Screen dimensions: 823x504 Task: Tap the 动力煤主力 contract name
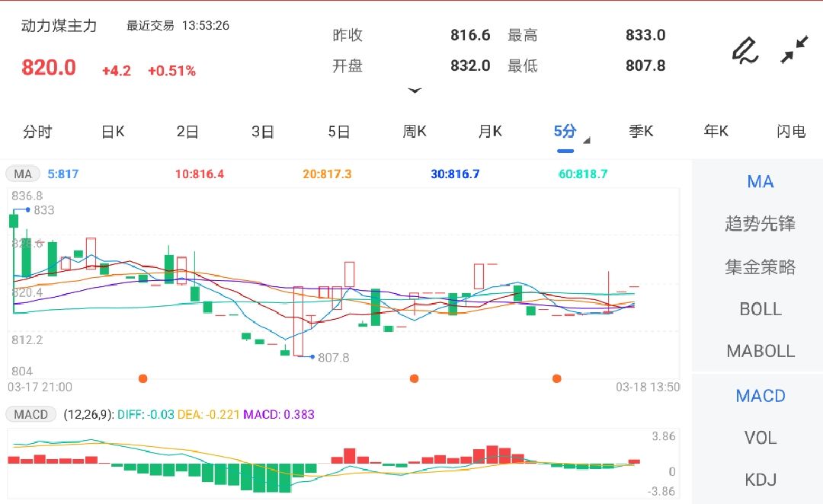pyautogui.click(x=59, y=26)
